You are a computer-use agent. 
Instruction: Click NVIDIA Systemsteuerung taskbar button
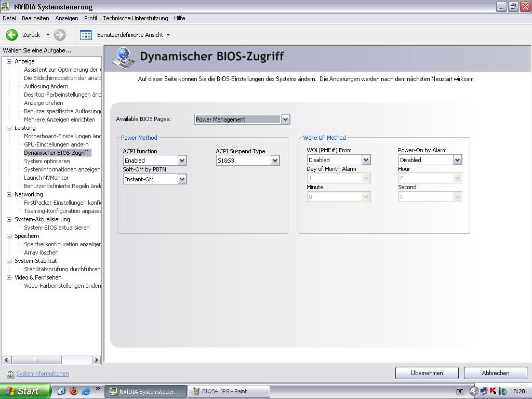point(145,391)
